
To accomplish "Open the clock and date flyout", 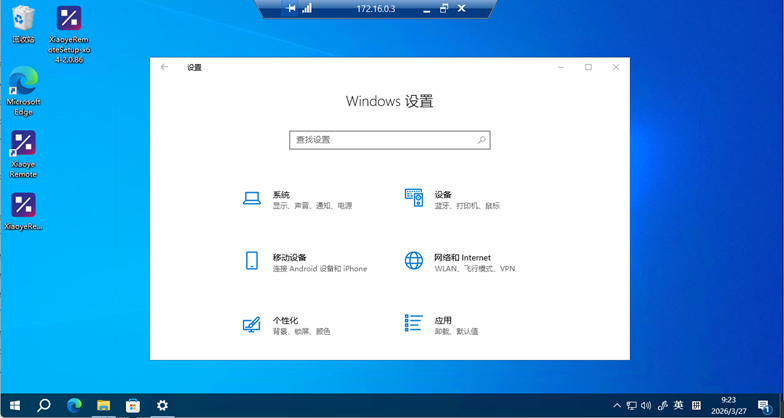I will pyautogui.click(x=727, y=406).
